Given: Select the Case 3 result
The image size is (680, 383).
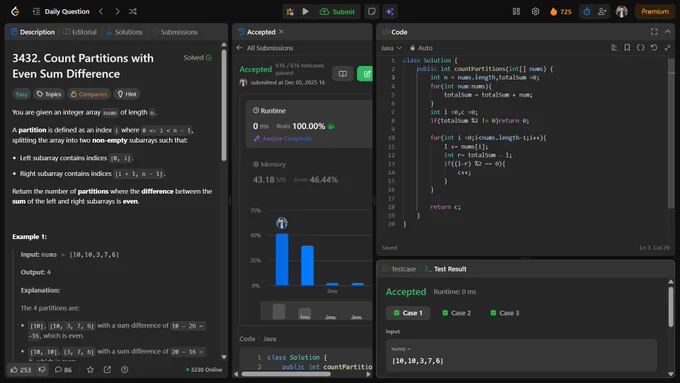Looking at the screenshot, I should click(x=504, y=313).
